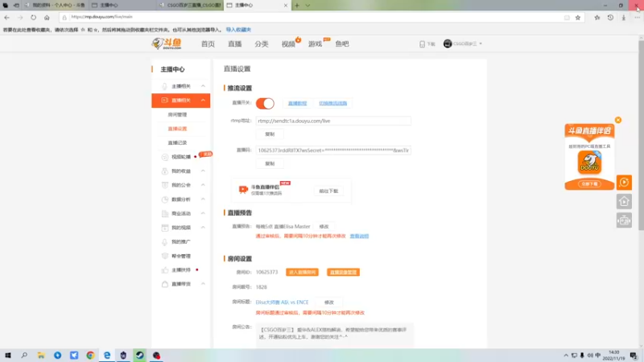Image resolution: width=644 pixels, height=362 pixels.
Task: Open the 直播教程 link
Action: point(297,104)
